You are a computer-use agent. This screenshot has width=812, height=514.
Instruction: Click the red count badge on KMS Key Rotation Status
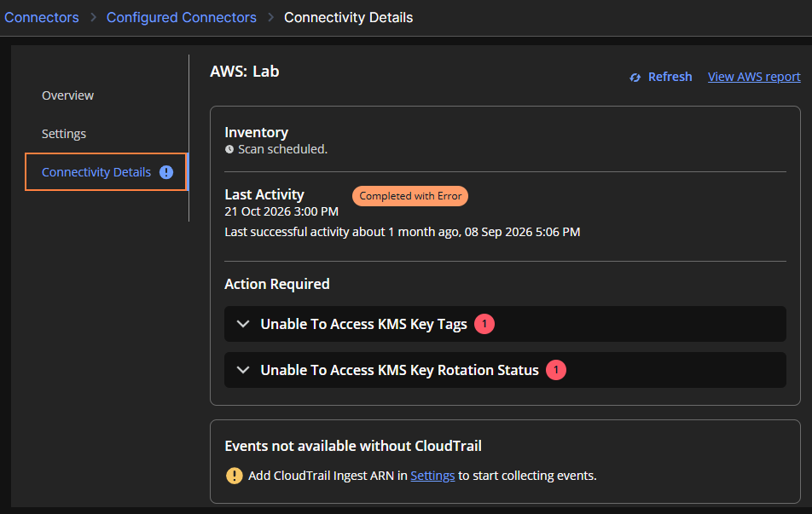(556, 370)
